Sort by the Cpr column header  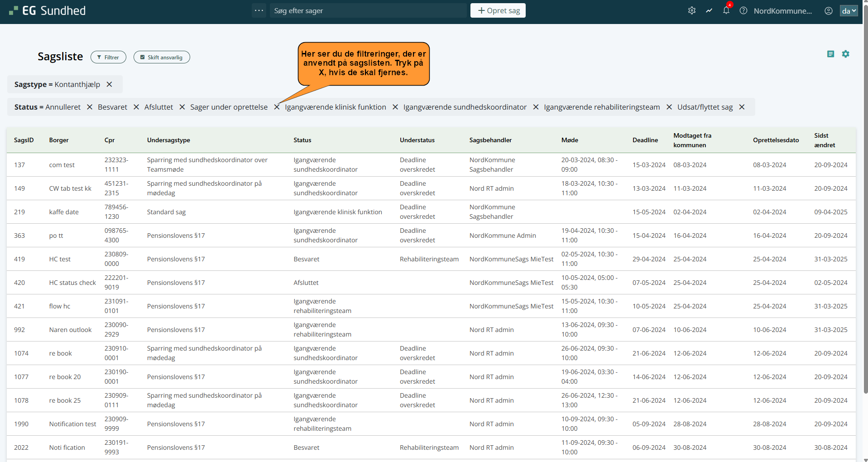point(110,140)
